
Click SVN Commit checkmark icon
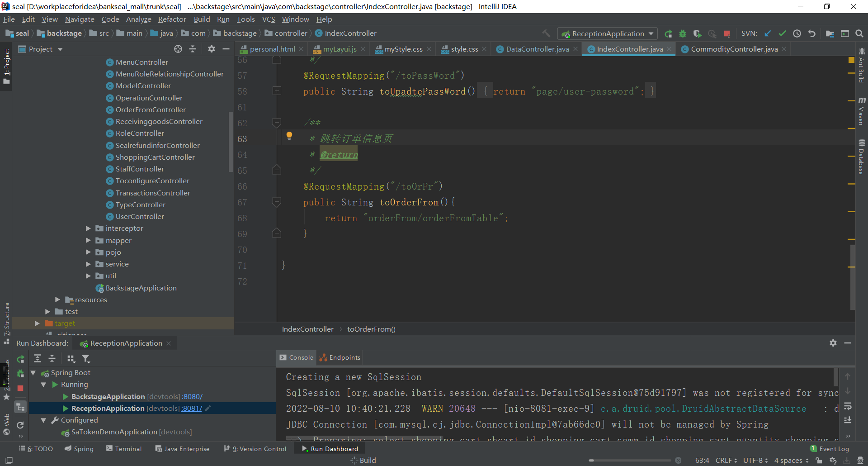(783, 33)
